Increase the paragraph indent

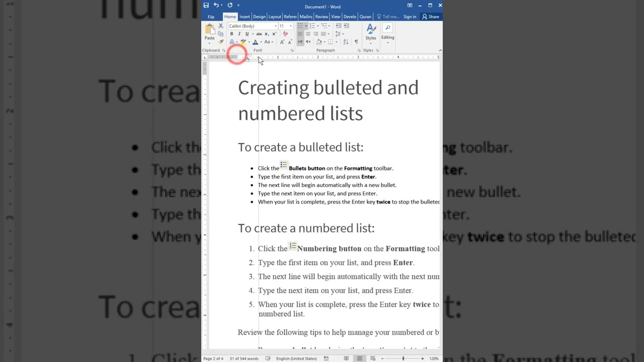pos(346,26)
